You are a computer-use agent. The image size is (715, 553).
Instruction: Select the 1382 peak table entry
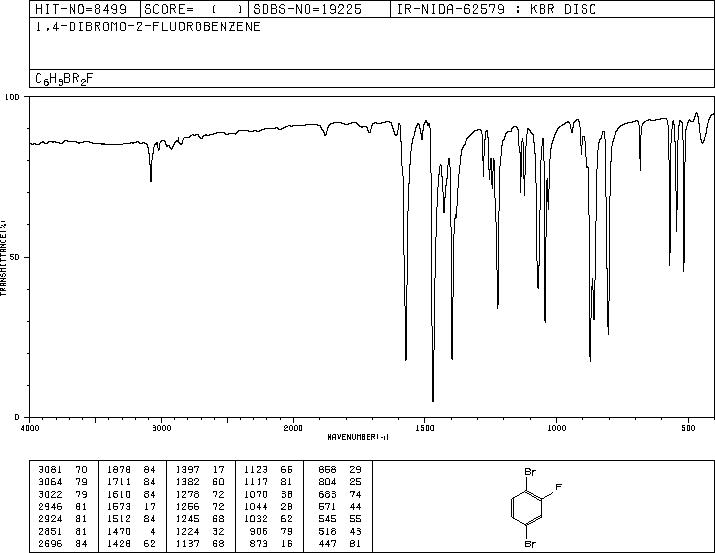[x=200, y=482]
